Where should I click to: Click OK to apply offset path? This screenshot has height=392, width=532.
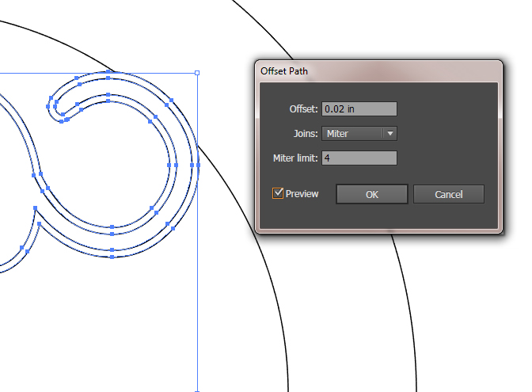pos(372,194)
